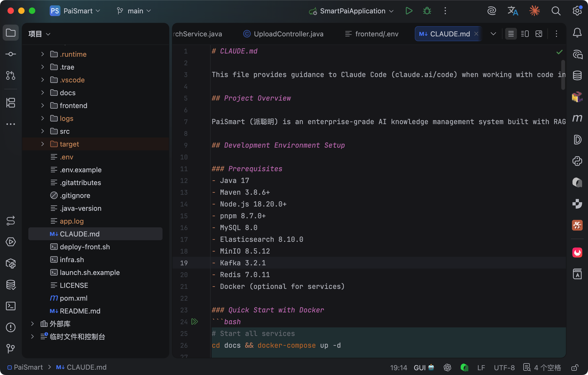Open Maven tool window on right sidebar

(x=577, y=118)
